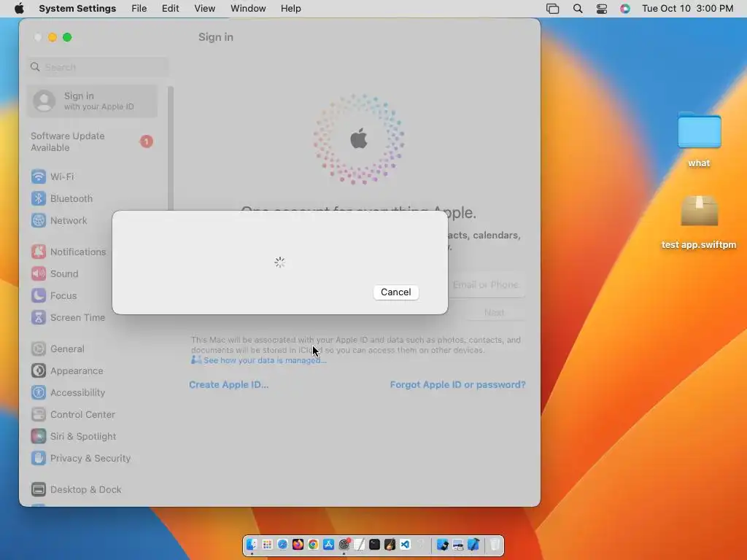This screenshot has width=747, height=560.
Task: Open the Wi-Fi settings icon in sidebar
Action: coord(39,176)
